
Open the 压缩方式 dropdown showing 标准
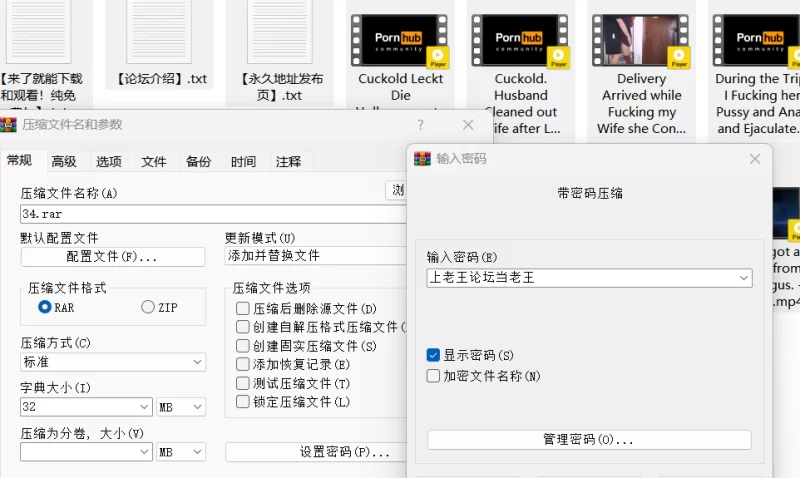pos(113,362)
